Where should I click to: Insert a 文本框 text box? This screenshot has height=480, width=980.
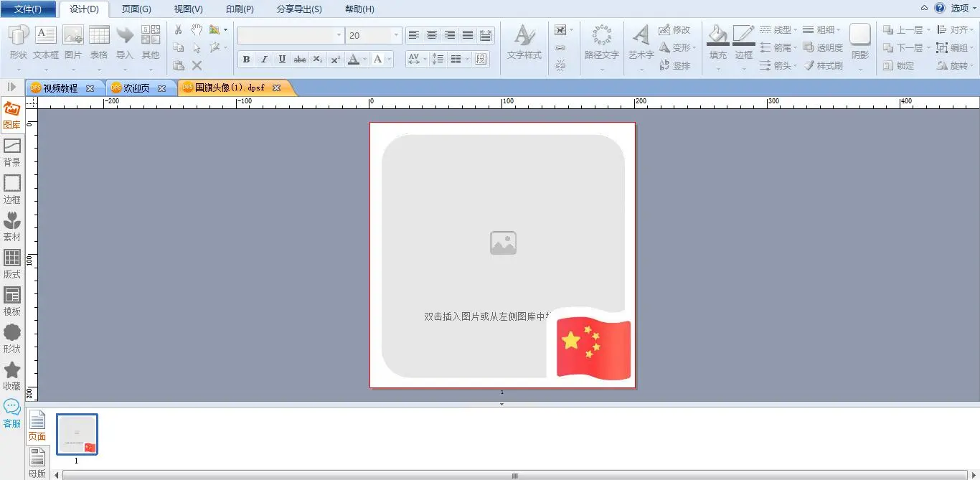pos(46,42)
